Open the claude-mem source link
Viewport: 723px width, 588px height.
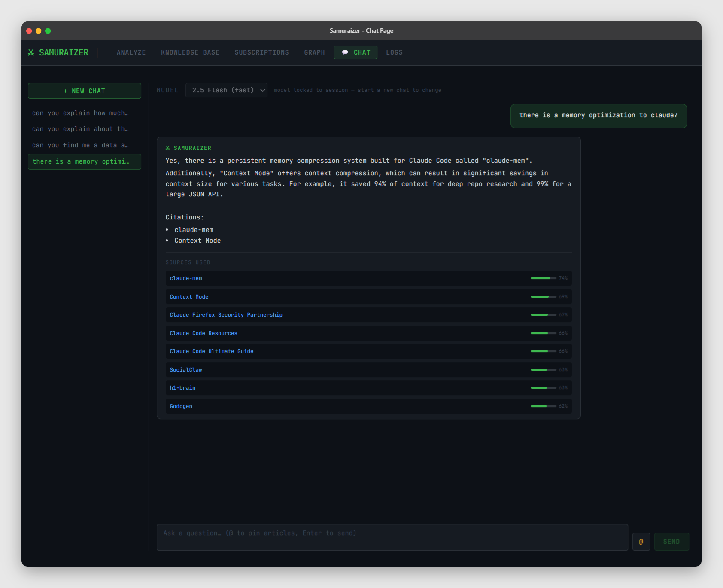(186, 278)
